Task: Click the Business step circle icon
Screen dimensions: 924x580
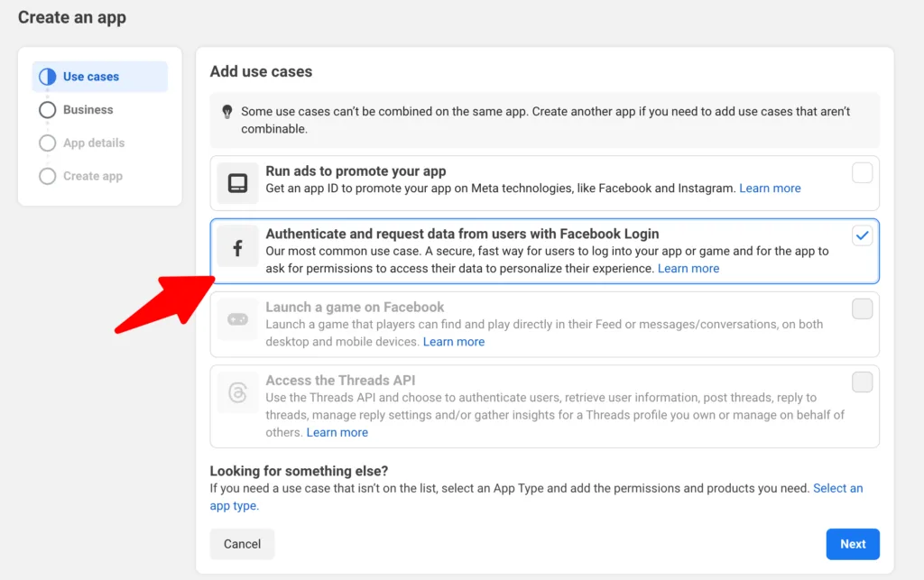Action: [x=47, y=110]
